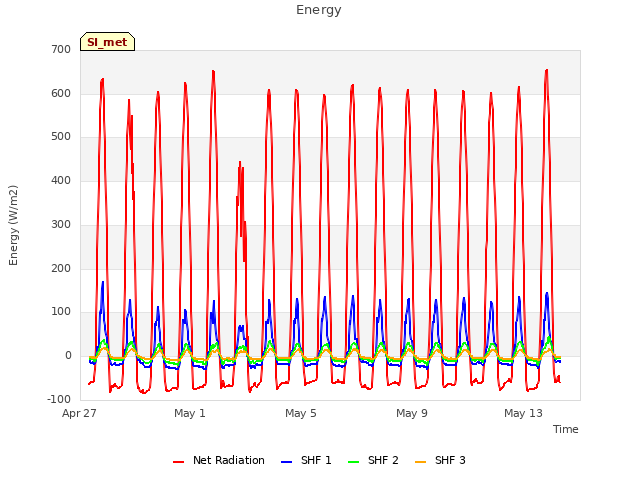Toggle Net Radiation legend entry
The height and width of the screenshot is (480, 640).
[219, 460]
